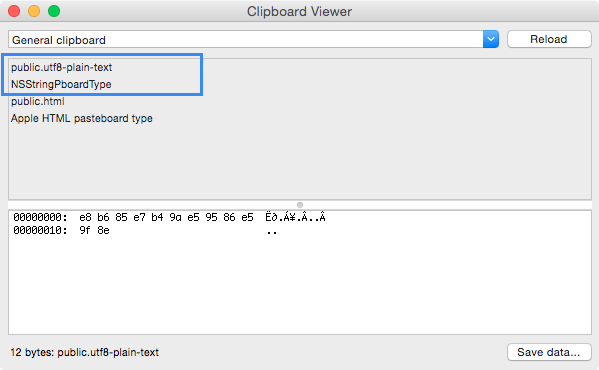
Task: Select Apple HTML pasteboard type entry
Action: [x=81, y=118]
